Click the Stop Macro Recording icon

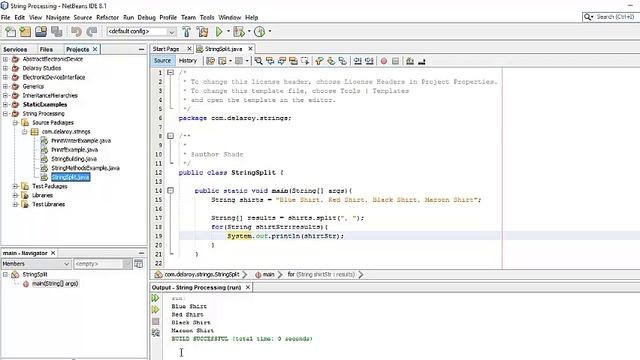pos(395,61)
